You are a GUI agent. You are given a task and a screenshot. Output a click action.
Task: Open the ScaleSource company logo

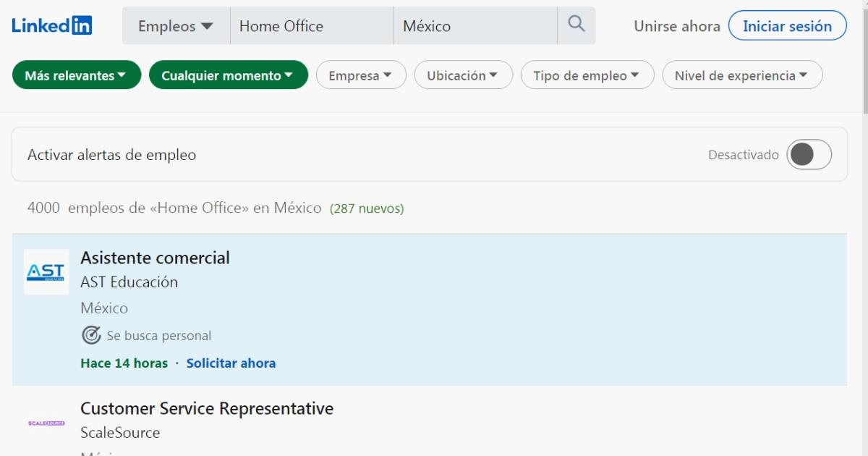[x=46, y=422]
